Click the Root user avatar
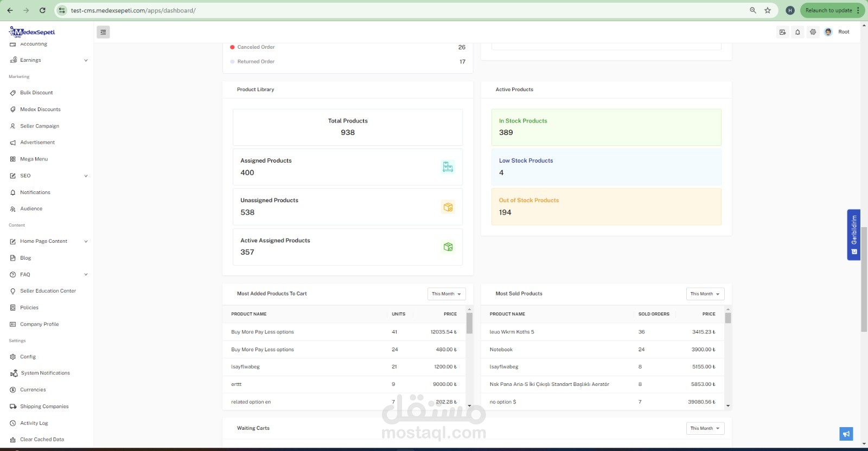Image resolution: width=868 pixels, height=451 pixels. point(828,32)
